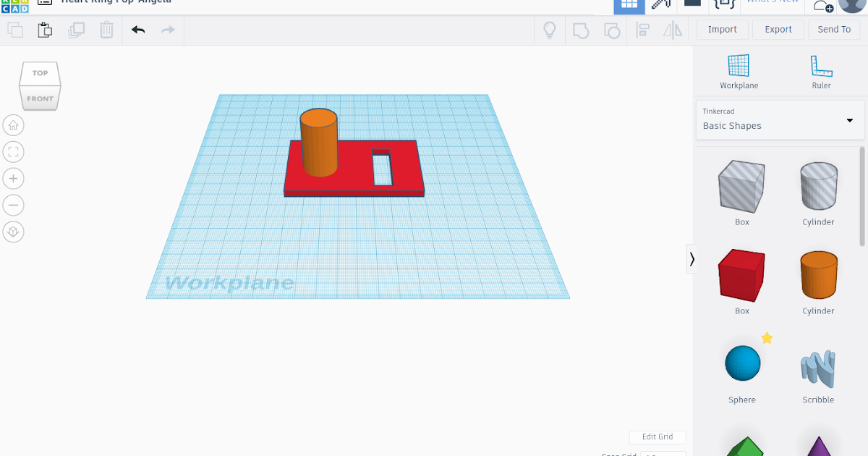Open the design list menu icon

45,2
